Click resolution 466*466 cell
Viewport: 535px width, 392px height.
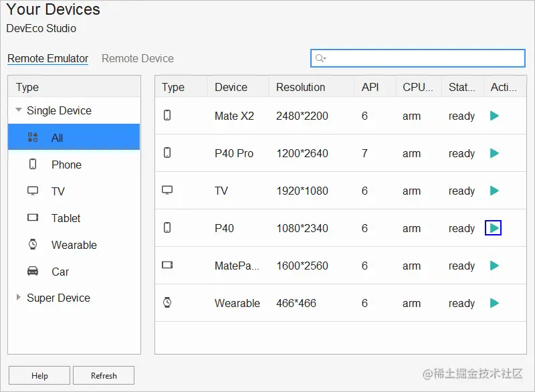click(x=296, y=303)
